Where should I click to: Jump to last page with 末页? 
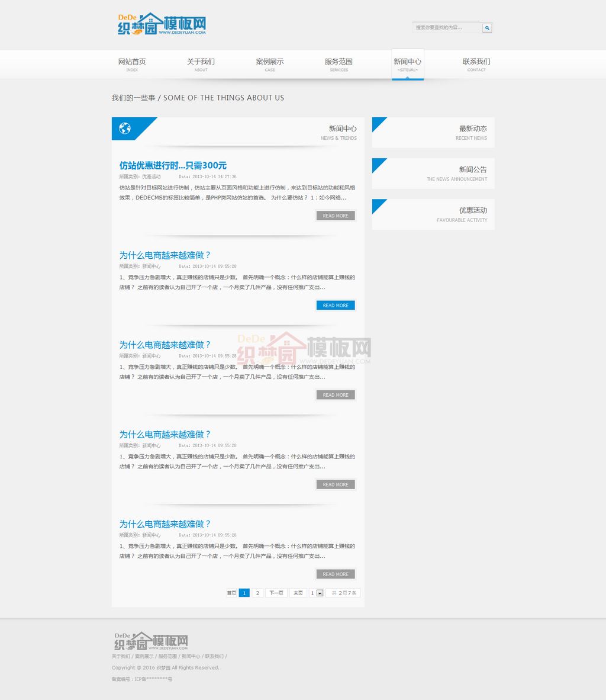(298, 593)
